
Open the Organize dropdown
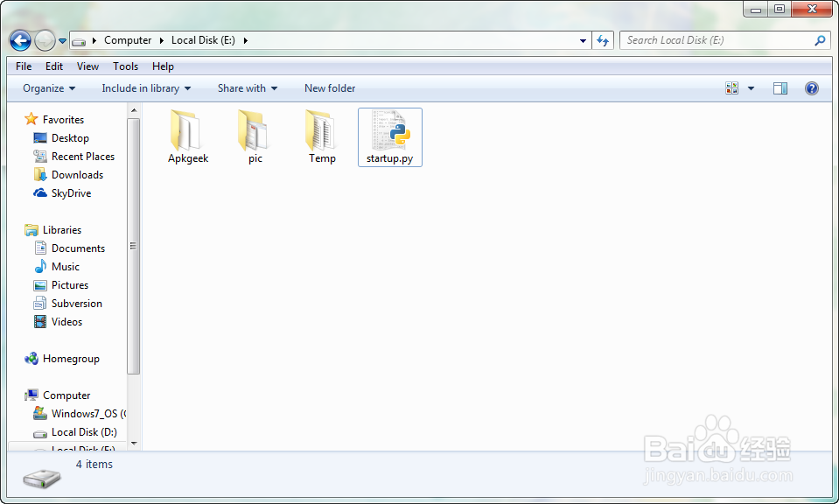tap(49, 88)
